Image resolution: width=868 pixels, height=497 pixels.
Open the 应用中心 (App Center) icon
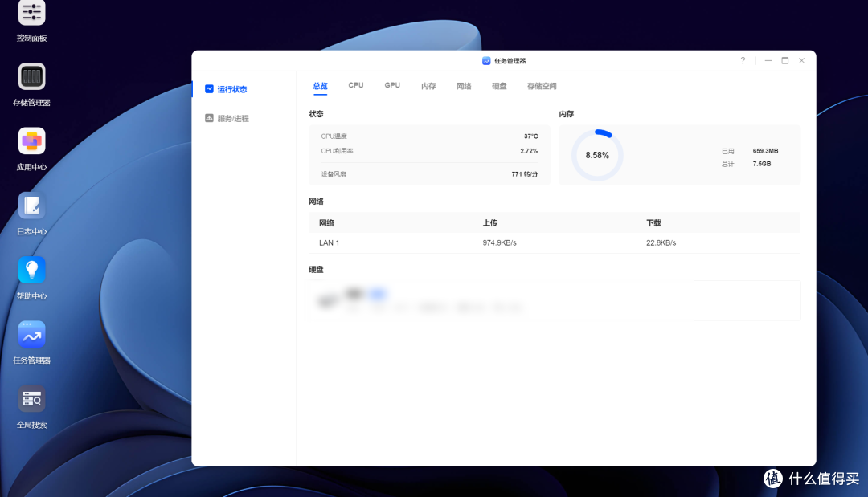(31, 141)
